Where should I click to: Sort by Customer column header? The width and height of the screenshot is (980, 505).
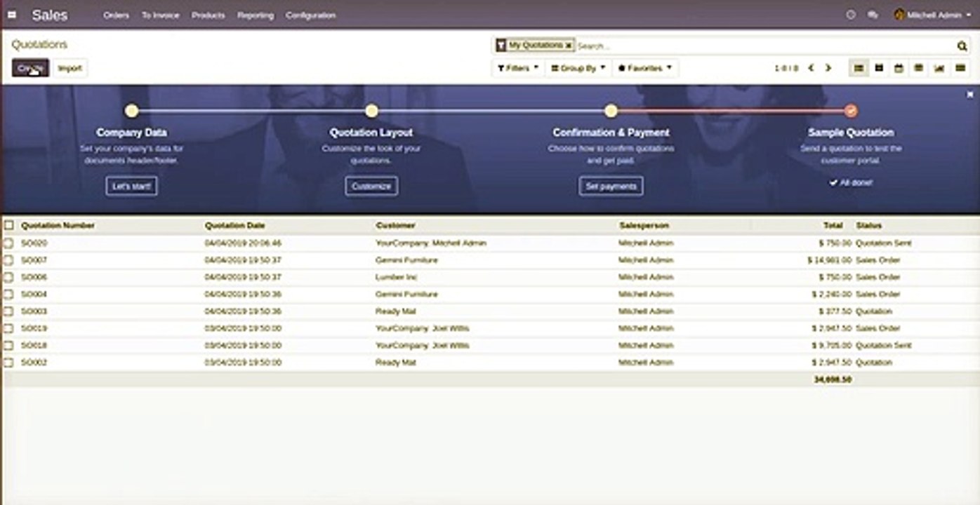pos(395,225)
